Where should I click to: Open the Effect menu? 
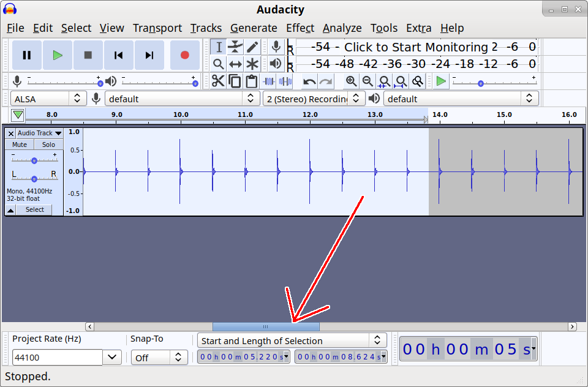tap(300, 28)
